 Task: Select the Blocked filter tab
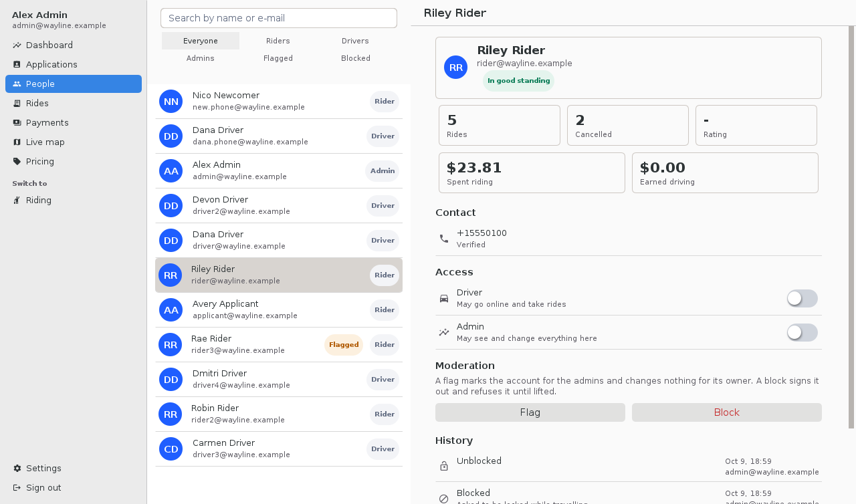(x=356, y=58)
